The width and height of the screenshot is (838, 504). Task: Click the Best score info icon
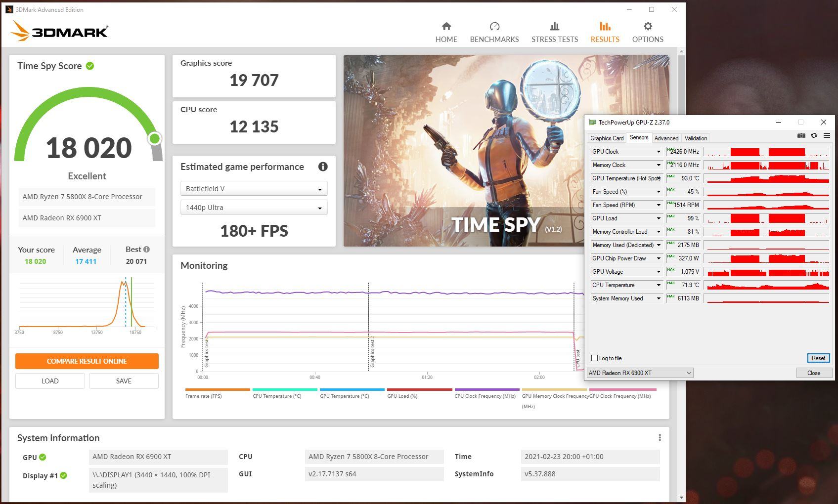(x=146, y=250)
